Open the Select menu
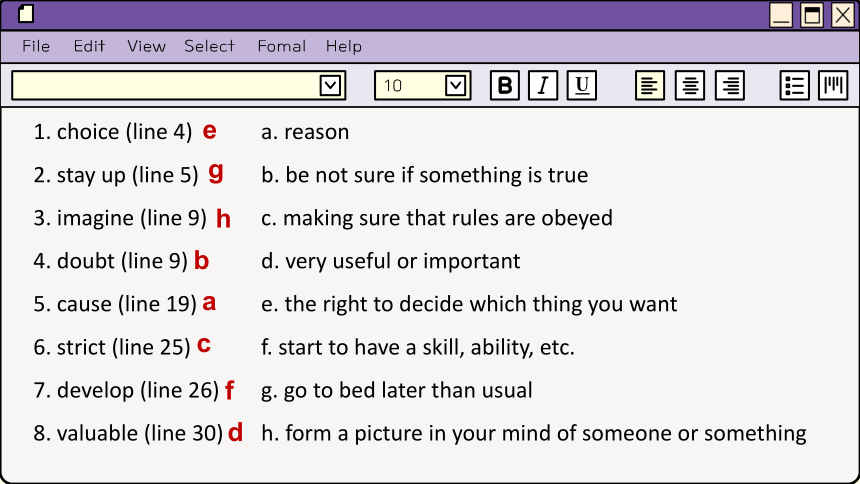The height and width of the screenshot is (484, 860). pyautogui.click(x=210, y=46)
